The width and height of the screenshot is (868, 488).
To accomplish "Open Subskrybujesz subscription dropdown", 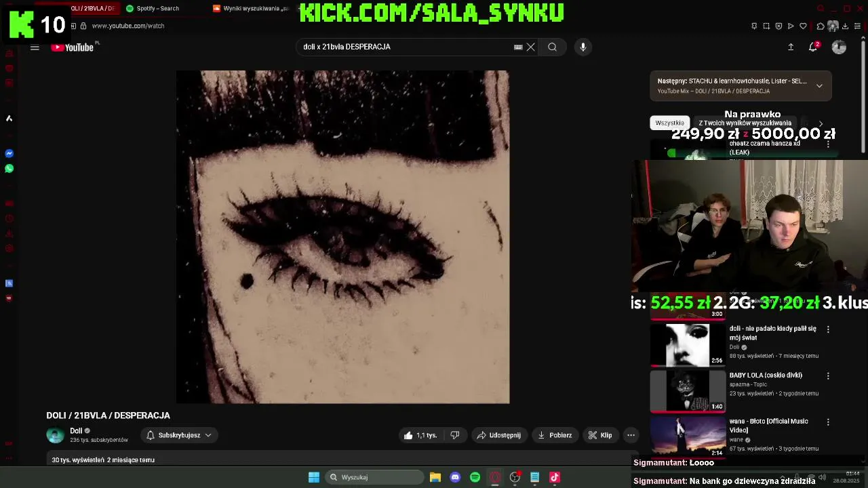I will 179,435.
